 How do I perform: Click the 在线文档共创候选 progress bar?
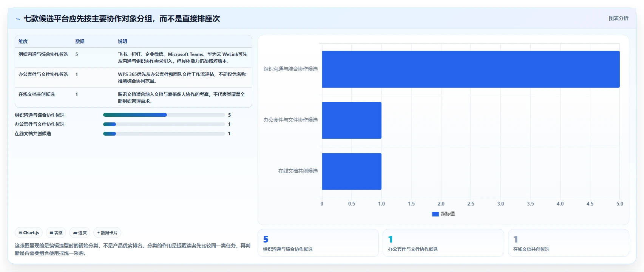click(x=164, y=133)
